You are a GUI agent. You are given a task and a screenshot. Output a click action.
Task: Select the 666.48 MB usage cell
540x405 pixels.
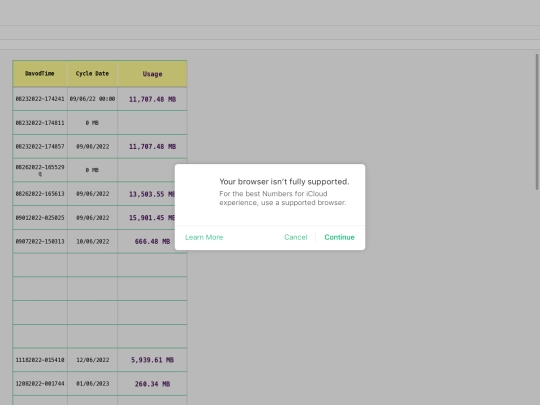[x=152, y=241]
